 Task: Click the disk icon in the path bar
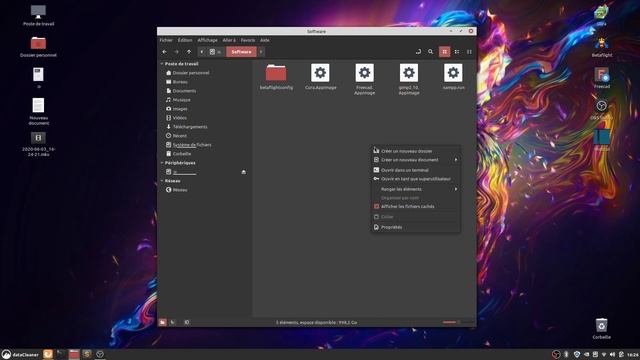[x=212, y=52]
